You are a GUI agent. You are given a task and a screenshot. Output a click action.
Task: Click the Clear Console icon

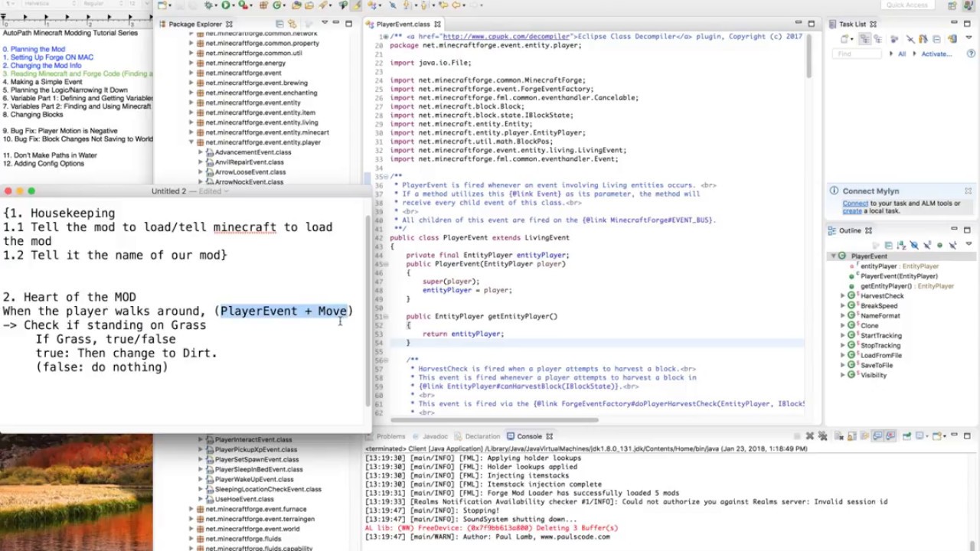tap(838, 436)
